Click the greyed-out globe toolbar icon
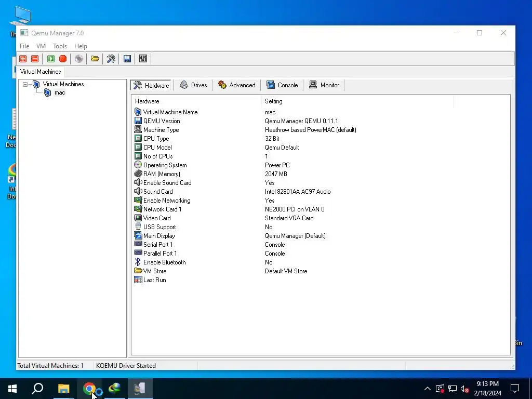 pyautogui.click(x=79, y=59)
